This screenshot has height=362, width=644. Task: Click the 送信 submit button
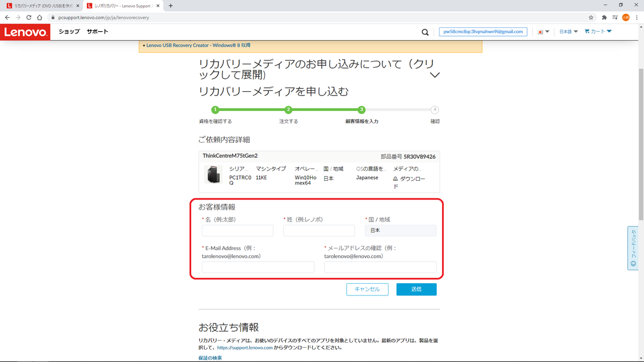pyautogui.click(x=416, y=289)
